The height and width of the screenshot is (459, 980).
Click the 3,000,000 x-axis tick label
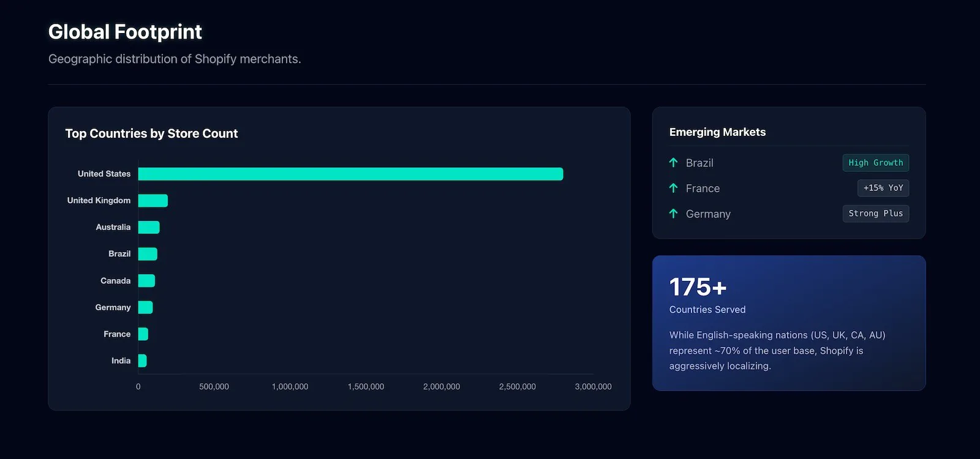(x=593, y=387)
